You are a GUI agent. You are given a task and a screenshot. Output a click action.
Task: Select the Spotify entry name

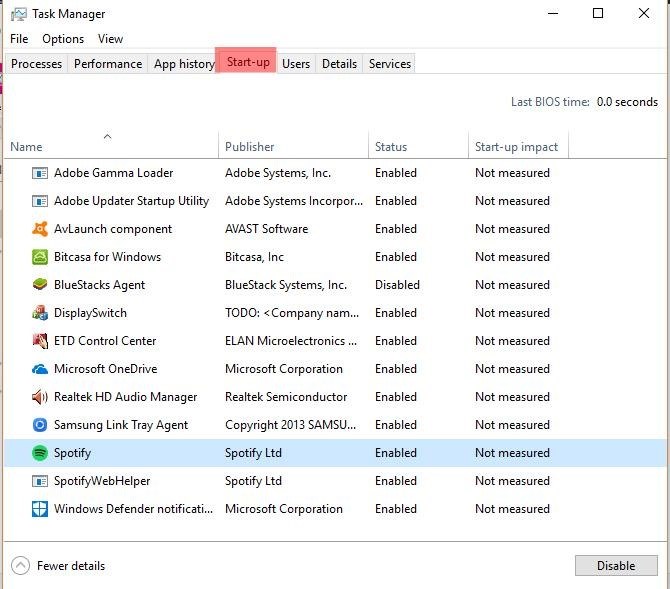pos(72,453)
